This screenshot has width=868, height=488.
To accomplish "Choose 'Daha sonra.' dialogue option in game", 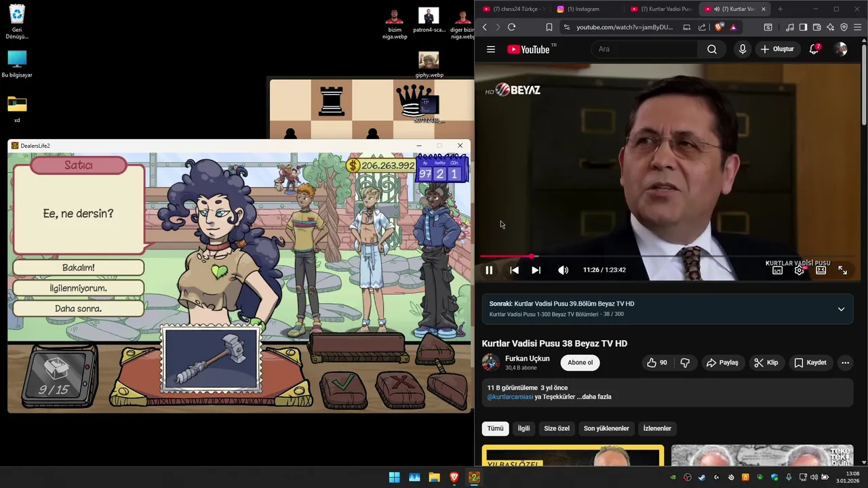I will [x=79, y=308].
